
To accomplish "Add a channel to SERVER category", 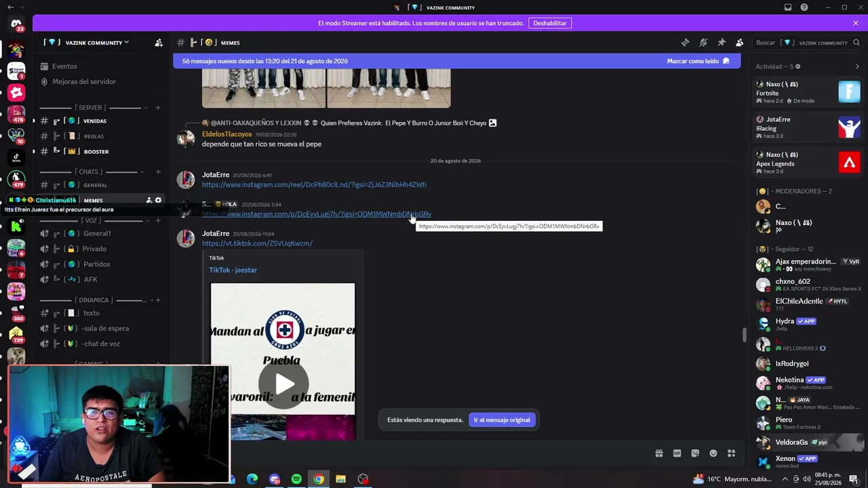I will (158, 107).
